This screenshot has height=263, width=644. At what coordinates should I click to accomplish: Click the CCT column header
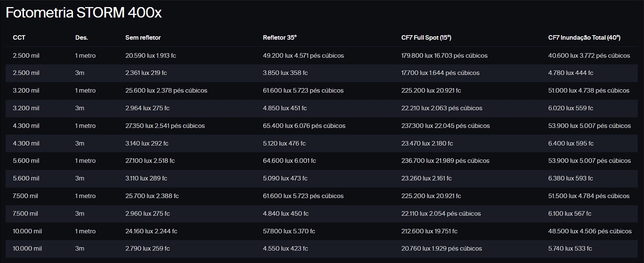(19, 38)
